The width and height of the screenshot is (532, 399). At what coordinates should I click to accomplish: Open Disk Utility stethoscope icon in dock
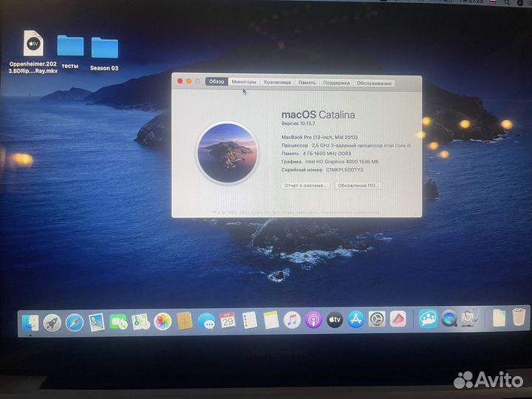(x=471, y=318)
